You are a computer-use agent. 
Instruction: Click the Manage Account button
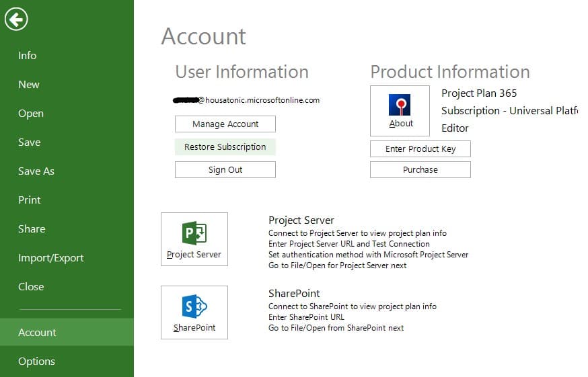(225, 124)
